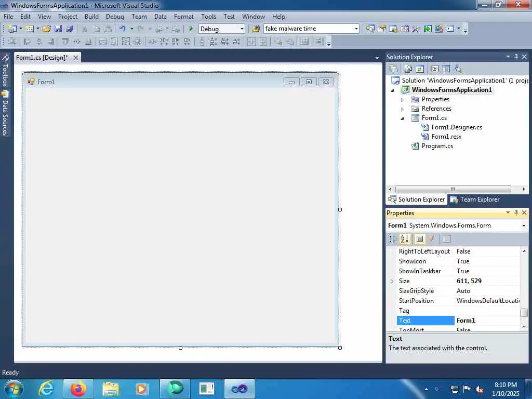The image size is (532, 399).
Task: Open the Properties Window toolbar icon
Action: point(382,29)
